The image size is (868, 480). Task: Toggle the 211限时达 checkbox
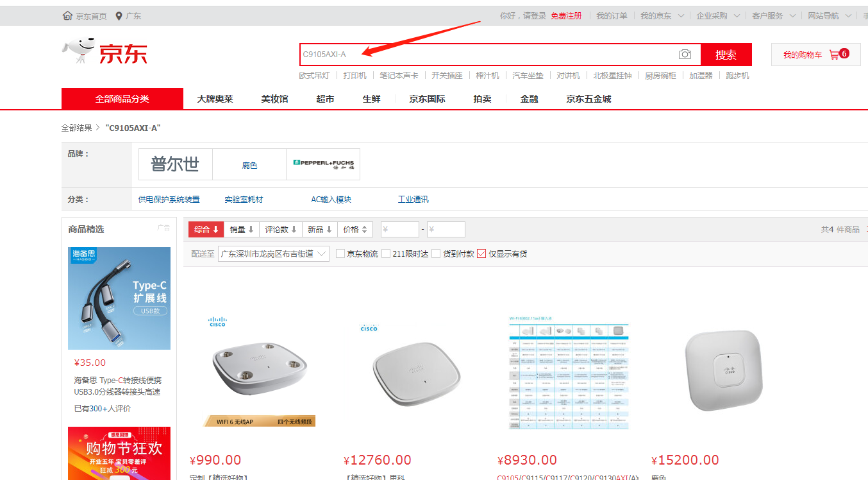(x=386, y=253)
